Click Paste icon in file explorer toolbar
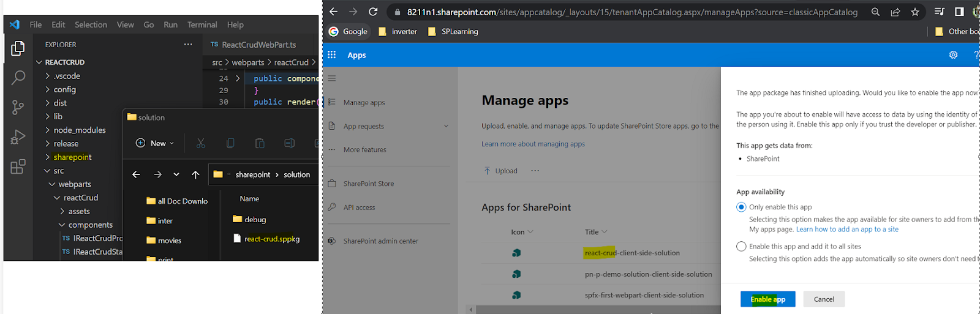The height and width of the screenshot is (314, 980). (260, 143)
